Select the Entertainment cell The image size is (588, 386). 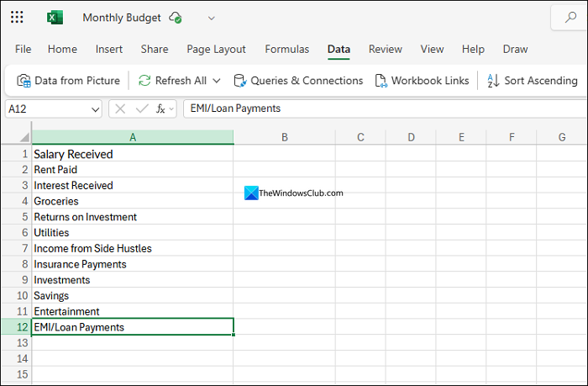pos(133,312)
